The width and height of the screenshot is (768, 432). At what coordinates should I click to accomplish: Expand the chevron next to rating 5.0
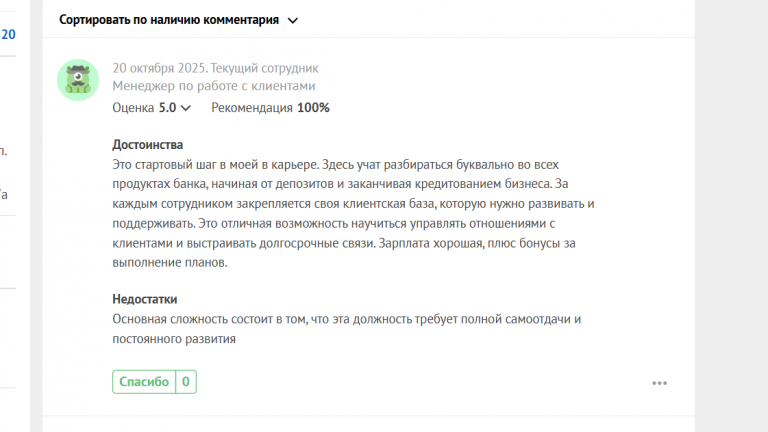[x=186, y=108]
